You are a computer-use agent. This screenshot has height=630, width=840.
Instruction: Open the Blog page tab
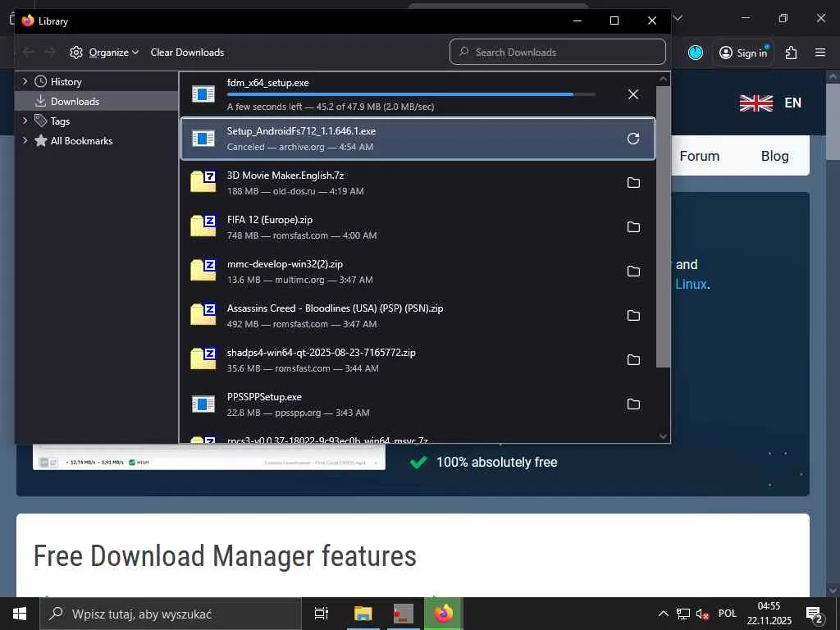(x=774, y=156)
